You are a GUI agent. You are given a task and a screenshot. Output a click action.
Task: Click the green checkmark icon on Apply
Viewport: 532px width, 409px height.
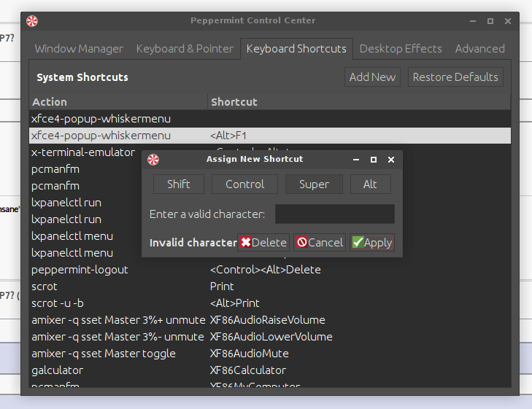point(358,242)
